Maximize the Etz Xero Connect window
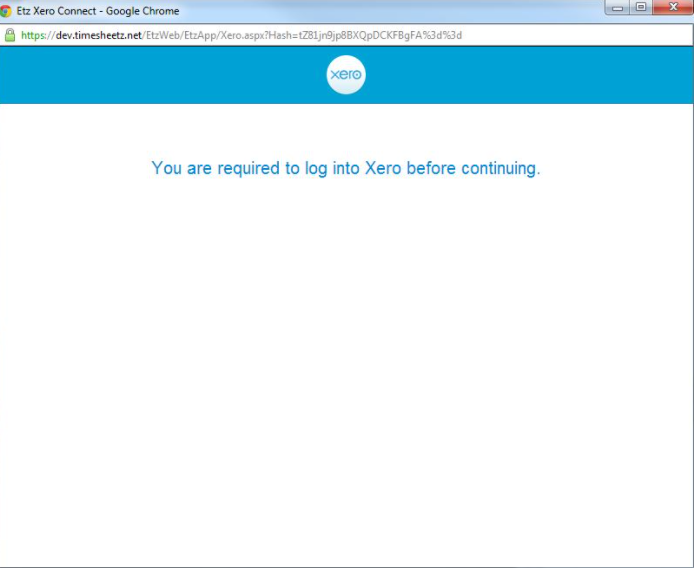Image resolution: width=694 pixels, height=568 pixels. pos(641,8)
